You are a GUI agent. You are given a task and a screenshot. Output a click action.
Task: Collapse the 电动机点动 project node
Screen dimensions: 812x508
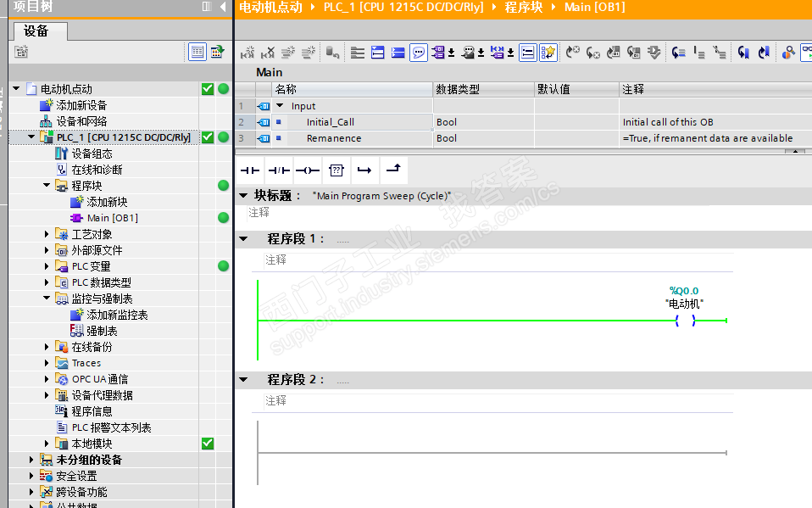(16, 89)
